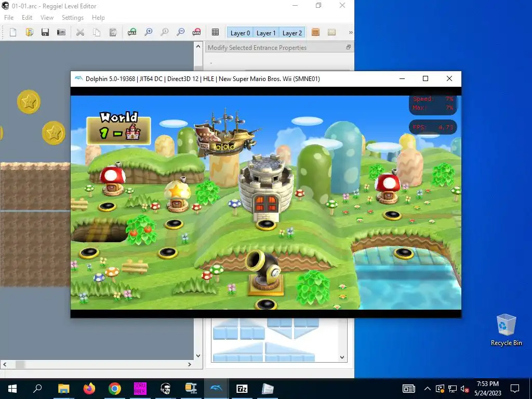The width and height of the screenshot is (532, 399).
Task: Open the Edit menu
Action: (27, 18)
